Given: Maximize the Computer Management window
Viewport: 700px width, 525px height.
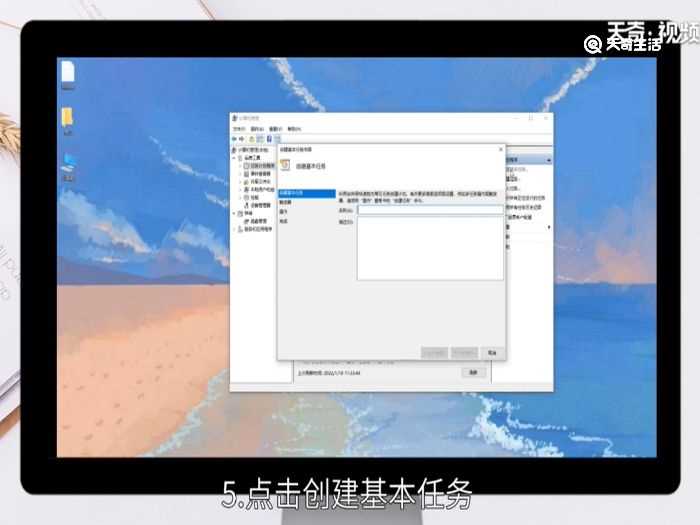Looking at the screenshot, I should coord(531,118).
